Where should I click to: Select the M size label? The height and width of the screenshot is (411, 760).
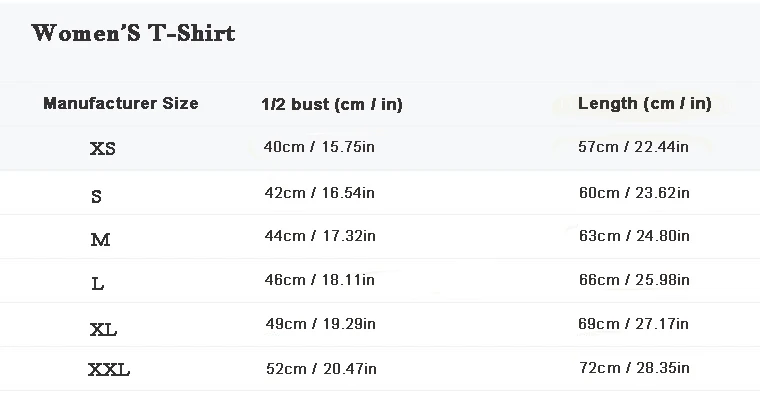tap(99, 240)
